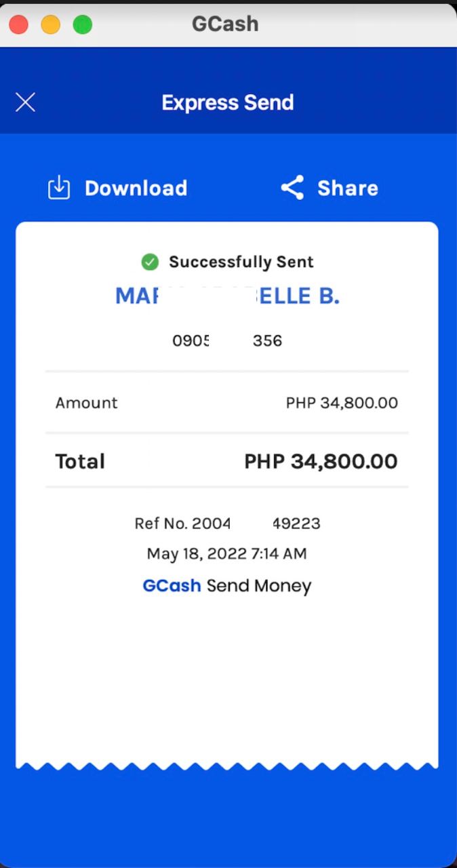
Task: Select the Download text label
Action: [x=136, y=188]
